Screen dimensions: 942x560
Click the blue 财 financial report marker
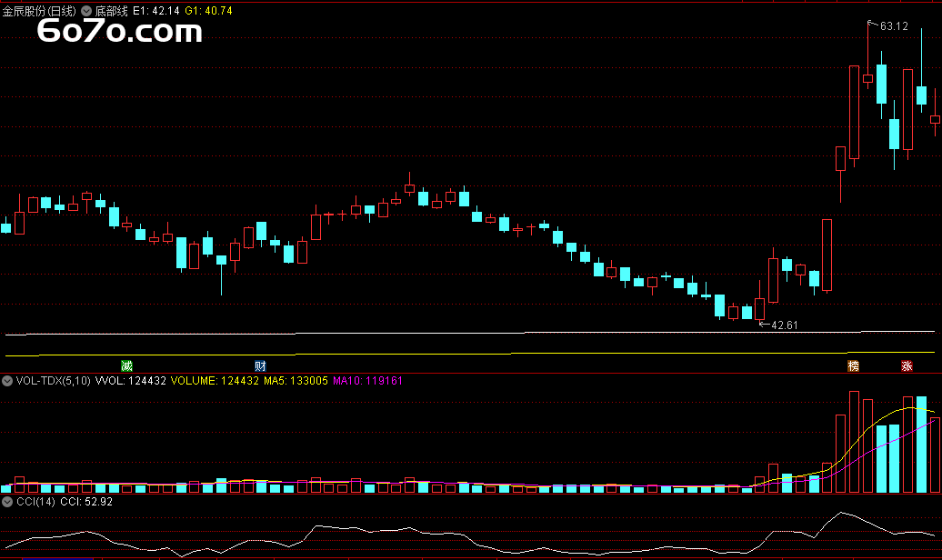click(260, 366)
